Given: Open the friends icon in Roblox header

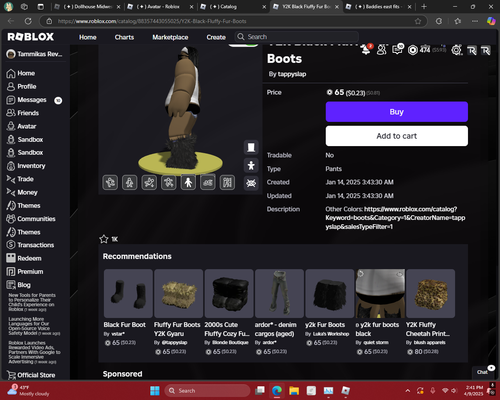Looking at the screenshot, I should 382,50.
